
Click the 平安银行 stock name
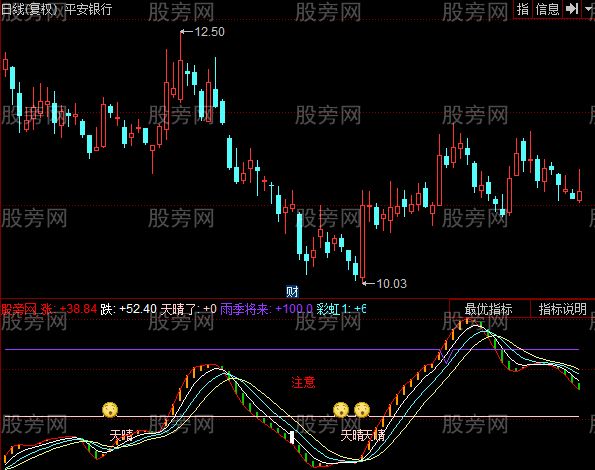point(88,9)
